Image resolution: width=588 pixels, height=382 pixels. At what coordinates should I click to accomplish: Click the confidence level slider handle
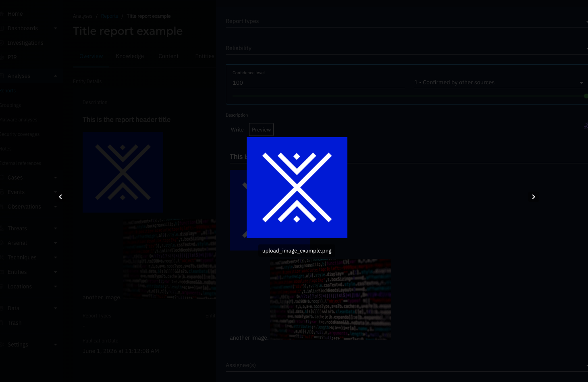coord(586,96)
